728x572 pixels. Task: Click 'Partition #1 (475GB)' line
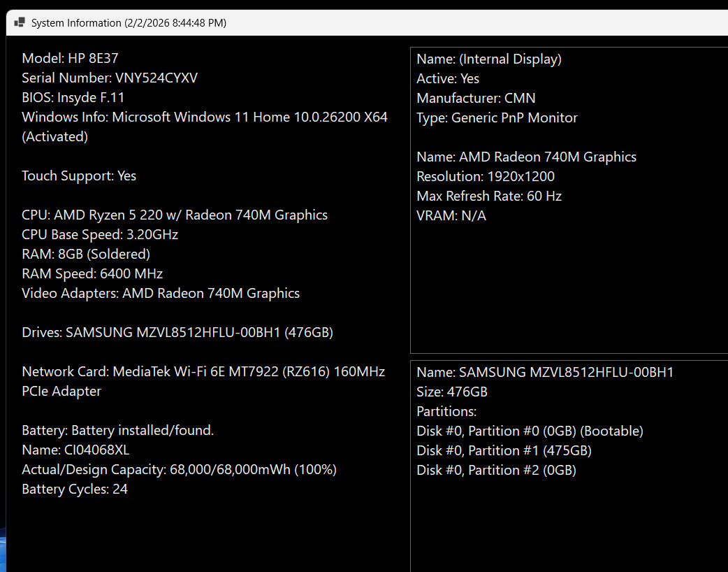(x=504, y=450)
